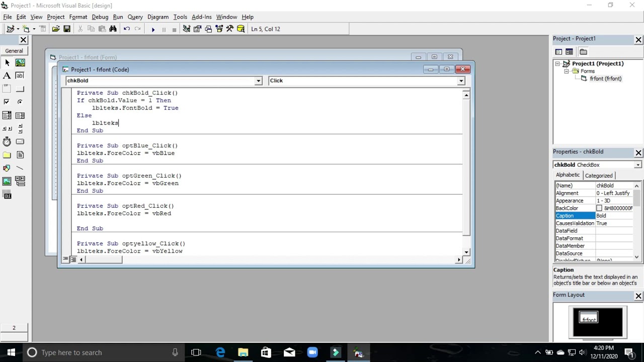644x362 pixels.
Task: Switch to Procedure View in code window
Action: [x=66, y=259]
